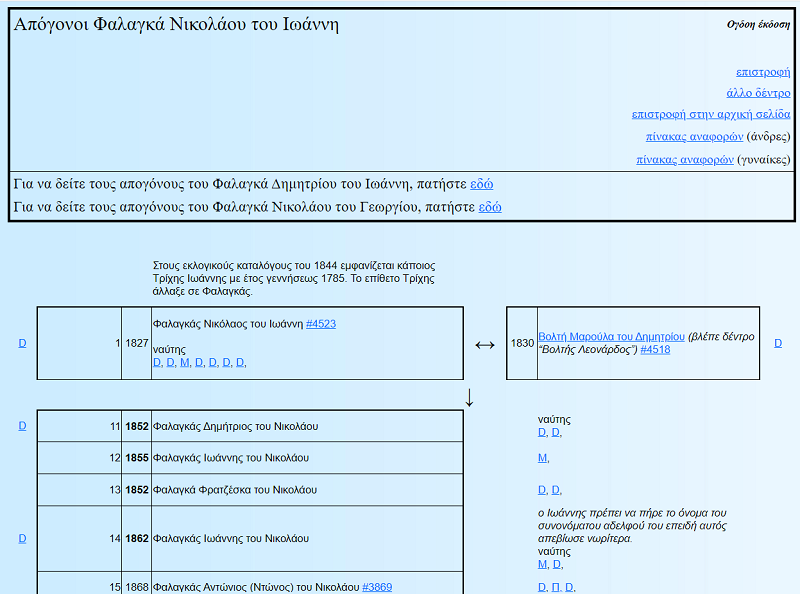Open reference #3869 for Φαλαγκάς Αντώνιος
The width and height of the screenshot is (800, 594).
coord(377,587)
